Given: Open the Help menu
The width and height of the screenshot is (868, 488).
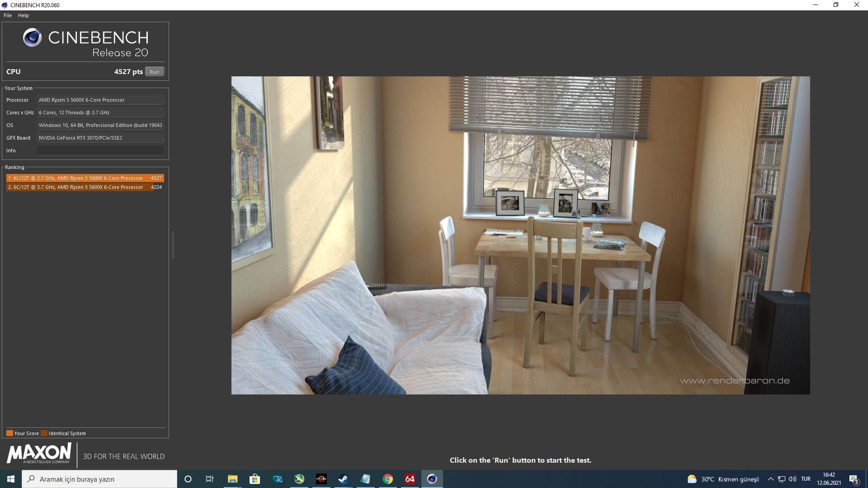Looking at the screenshot, I should click(x=24, y=15).
